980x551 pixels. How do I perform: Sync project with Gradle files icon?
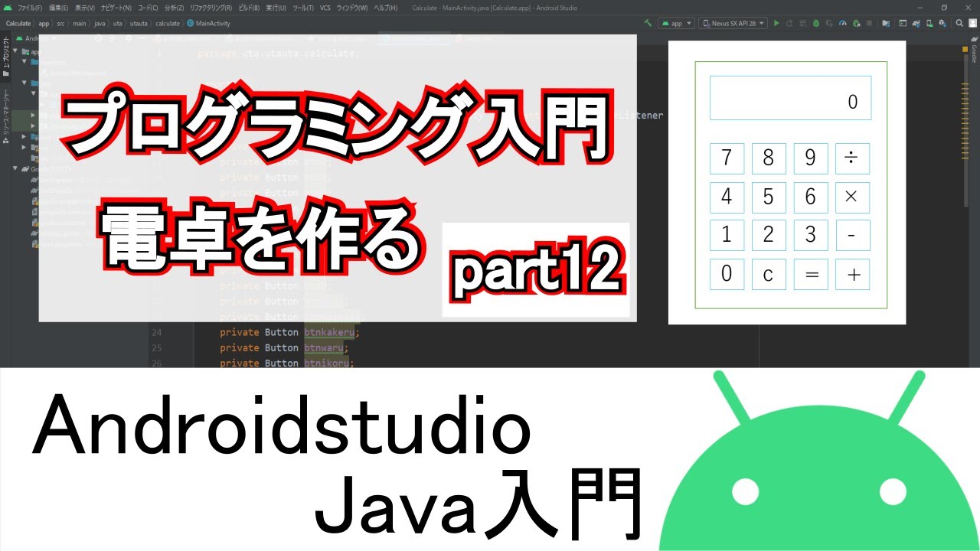click(x=916, y=23)
